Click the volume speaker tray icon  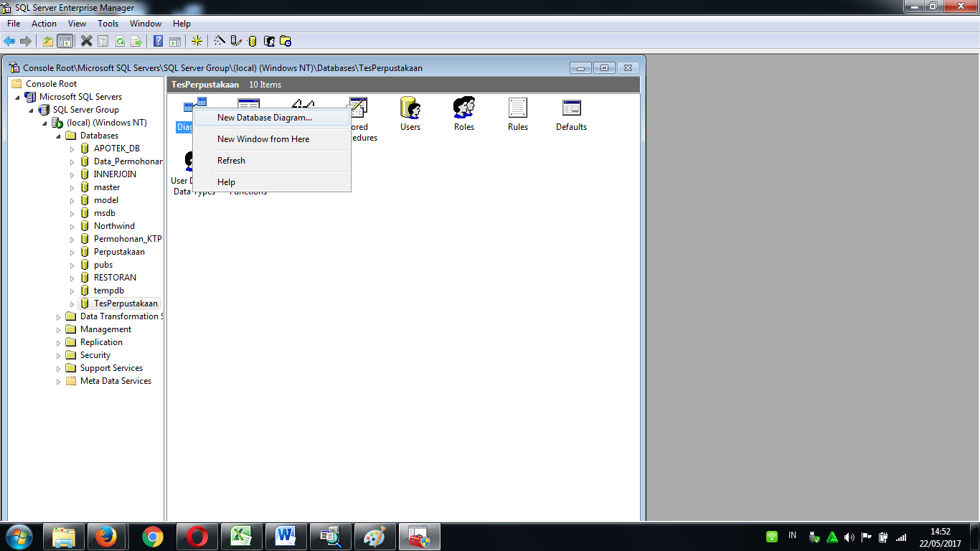point(849,537)
